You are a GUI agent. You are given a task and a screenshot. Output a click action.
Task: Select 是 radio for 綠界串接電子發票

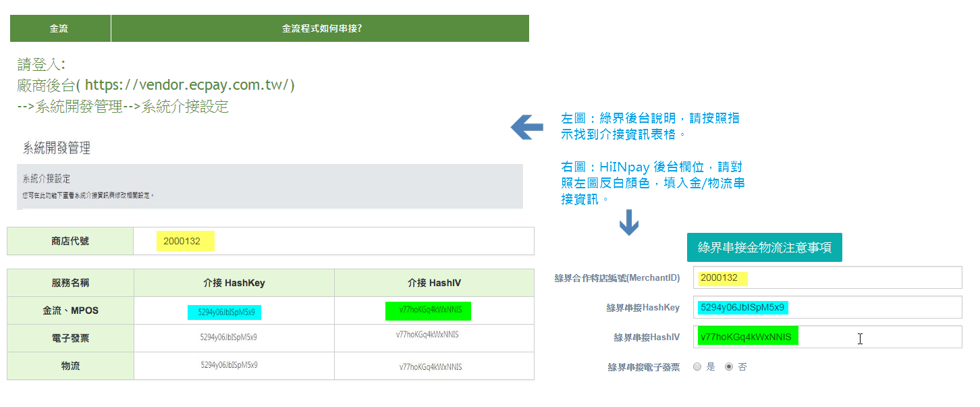[x=697, y=367]
